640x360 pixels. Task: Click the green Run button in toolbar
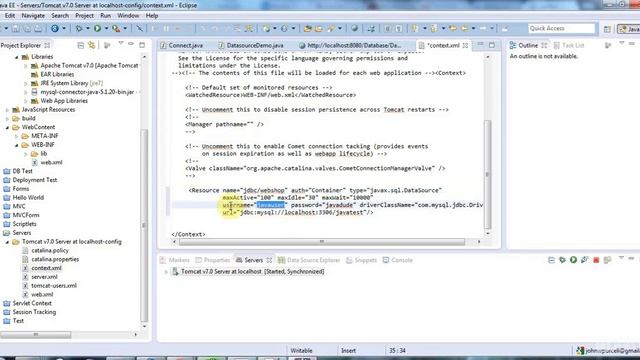[x=98, y=28]
